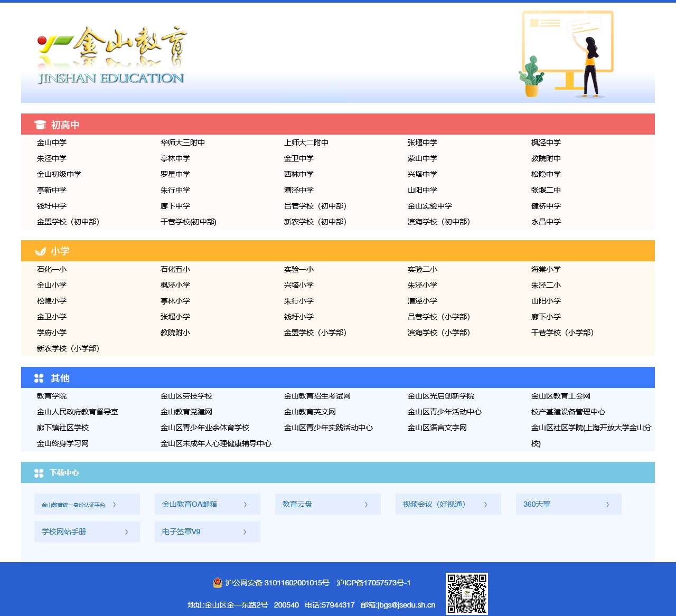Image resolution: width=676 pixels, height=616 pixels.
Task: Click the chevron on 金山教育统一身份认证平台
Action: [x=114, y=505]
